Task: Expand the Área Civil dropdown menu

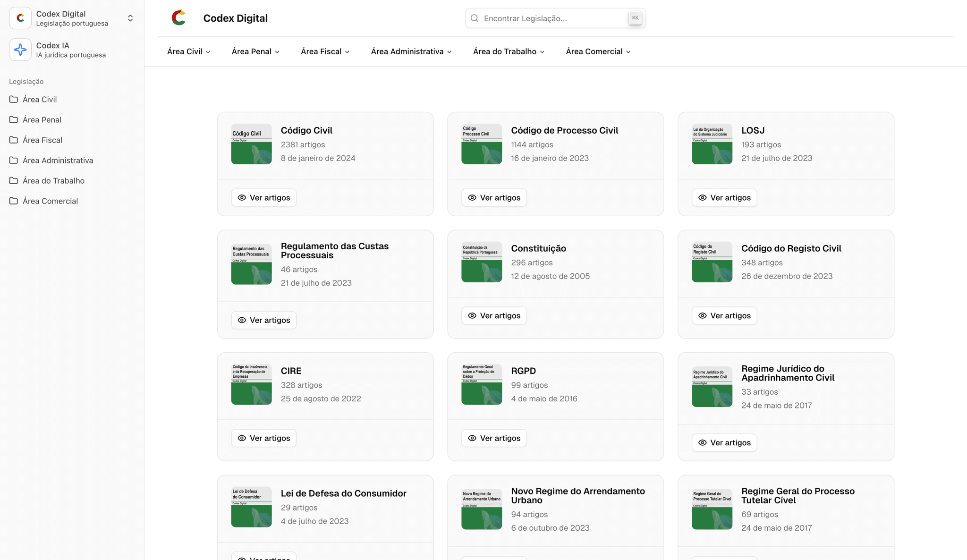Action: tap(188, 51)
